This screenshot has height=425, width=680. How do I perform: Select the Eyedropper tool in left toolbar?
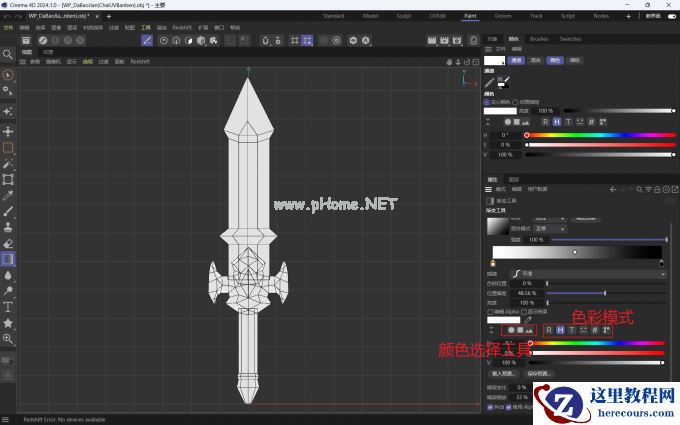click(8, 196)
